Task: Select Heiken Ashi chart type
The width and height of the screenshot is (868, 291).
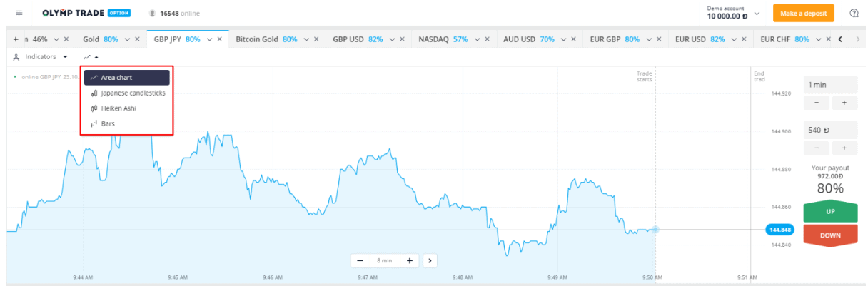Action: pyautogui.click(x=127, y=108)
